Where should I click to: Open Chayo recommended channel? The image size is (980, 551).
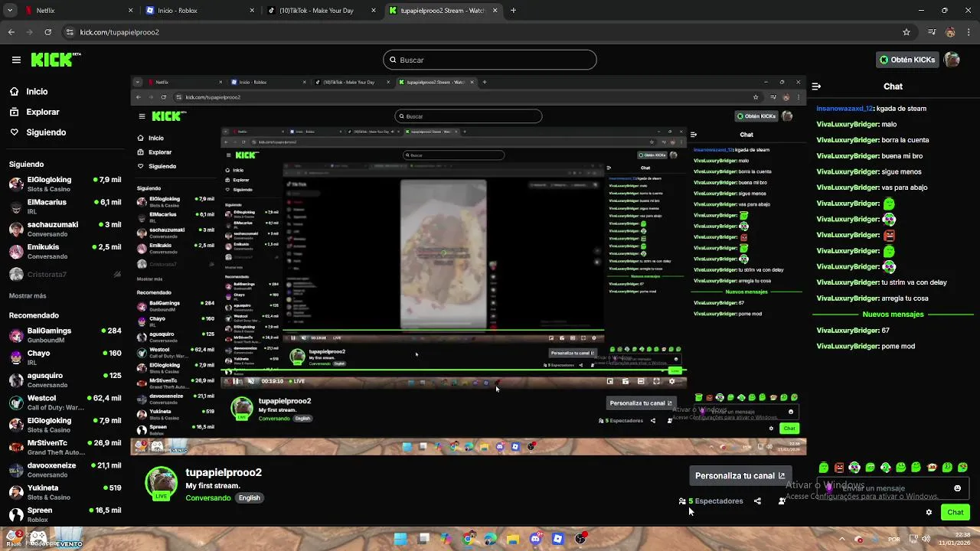(64, 357)
